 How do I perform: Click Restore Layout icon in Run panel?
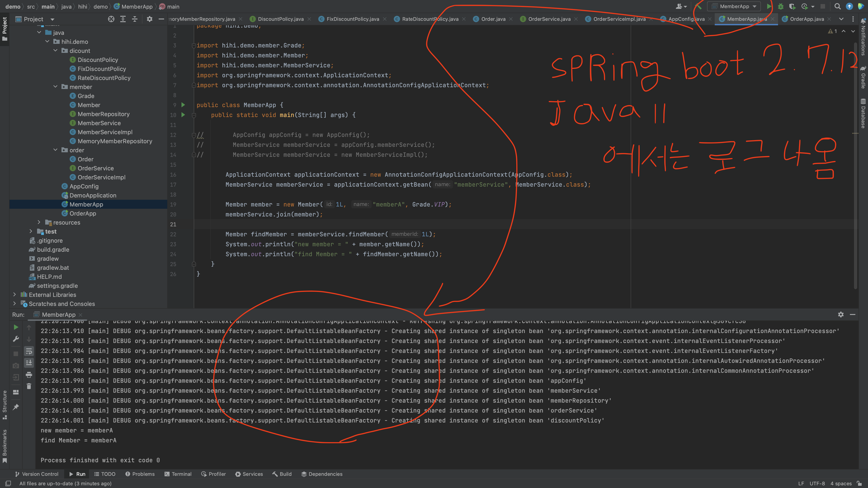16,392
